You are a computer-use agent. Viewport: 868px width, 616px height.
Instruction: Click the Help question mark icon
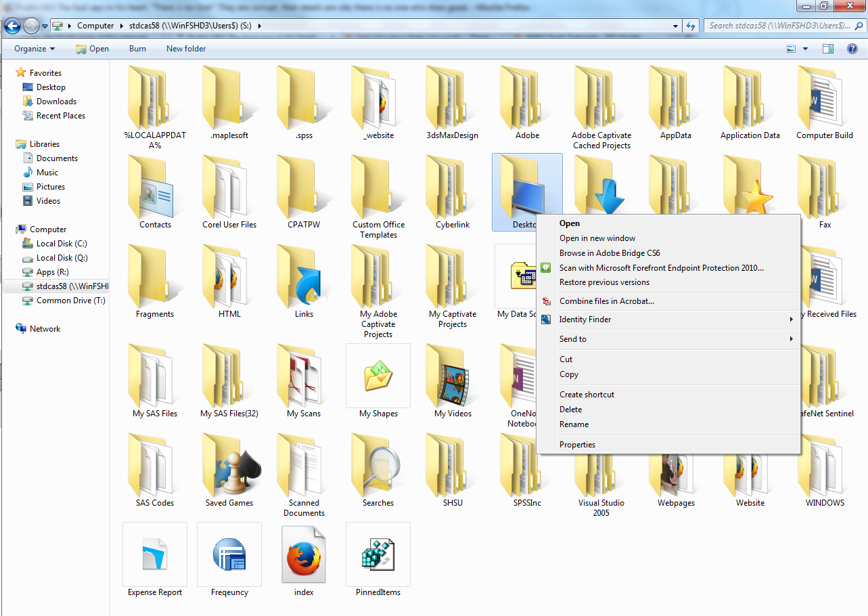(852, 48)
